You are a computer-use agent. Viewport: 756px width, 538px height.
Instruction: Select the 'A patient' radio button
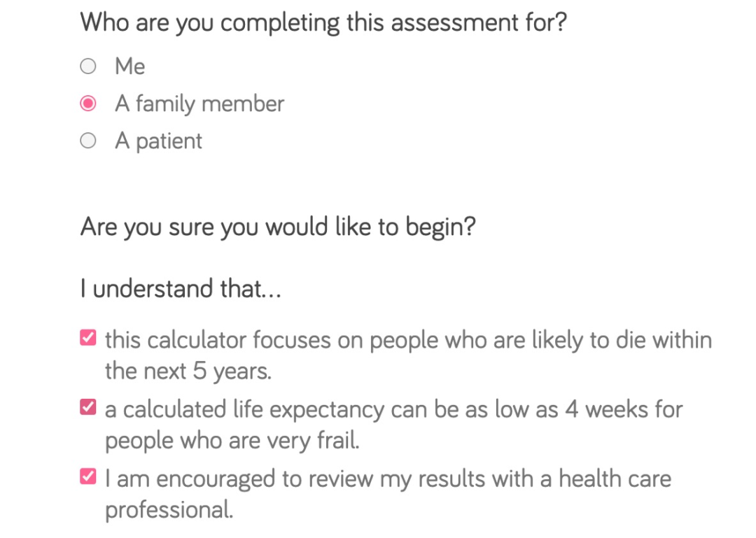87,141
